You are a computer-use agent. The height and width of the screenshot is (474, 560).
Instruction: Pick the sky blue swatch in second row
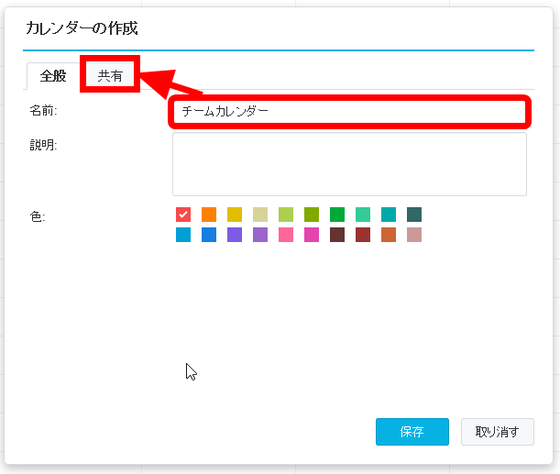183,235
